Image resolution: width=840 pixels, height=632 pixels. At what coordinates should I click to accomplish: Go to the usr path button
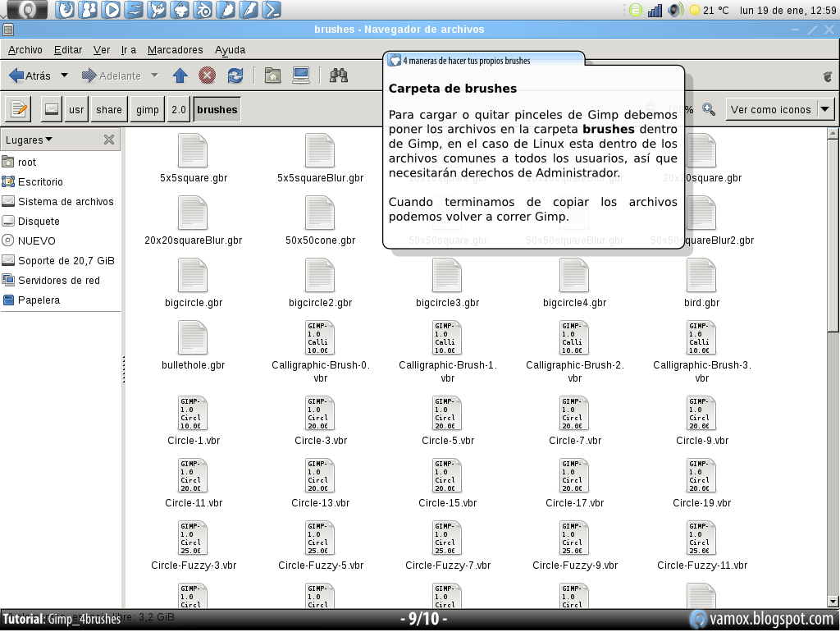[76, 109]
